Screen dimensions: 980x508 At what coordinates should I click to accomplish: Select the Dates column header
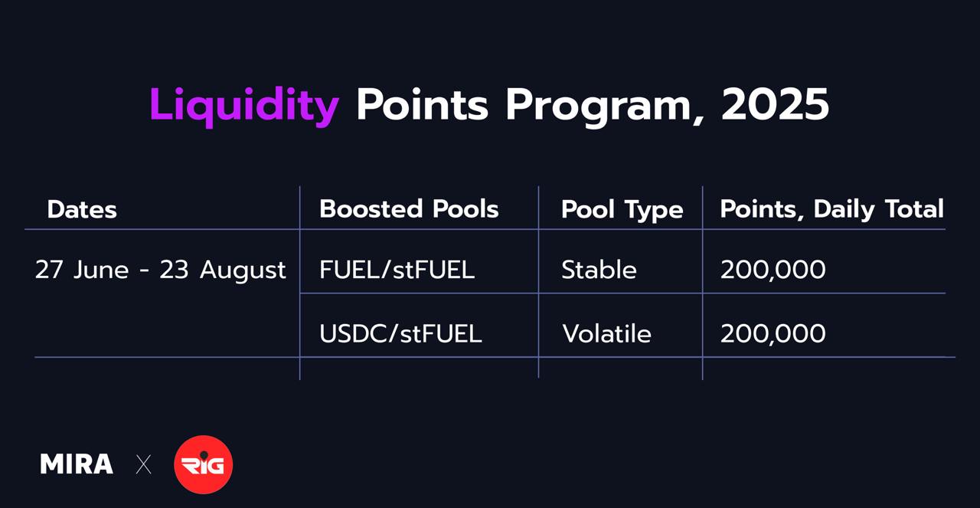click(82, 209)
